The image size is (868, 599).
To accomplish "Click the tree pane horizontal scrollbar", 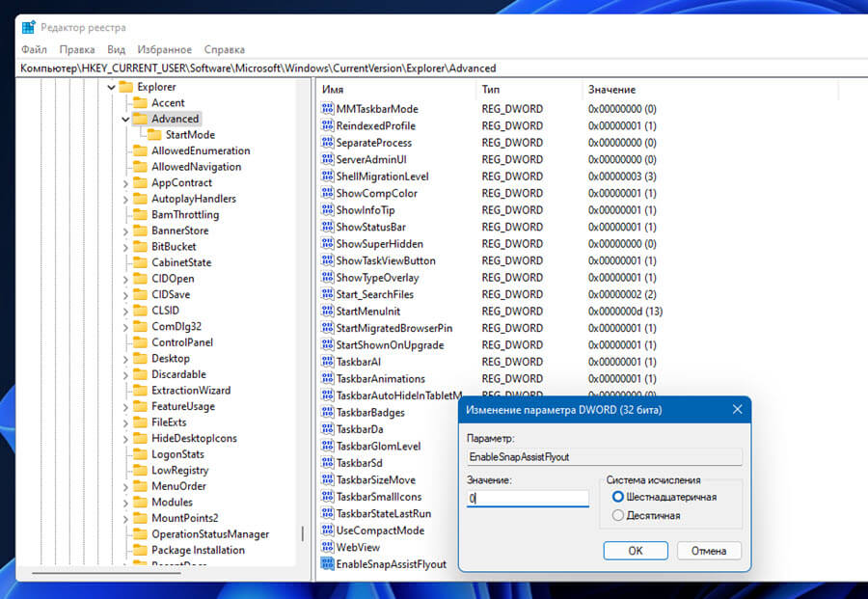I will [x=106, y=573].
